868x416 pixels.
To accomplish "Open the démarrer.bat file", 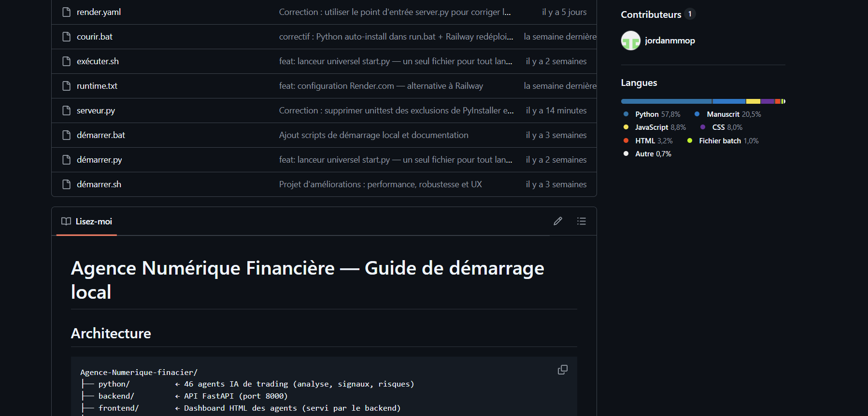I will click(101, 135).
